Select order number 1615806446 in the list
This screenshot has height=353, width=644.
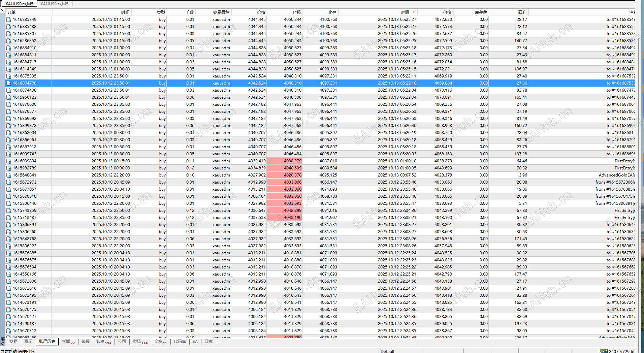[25, 203]
